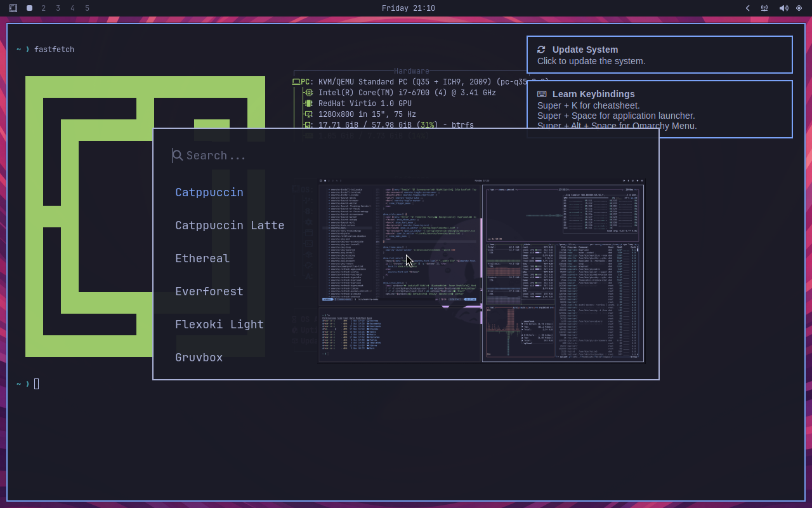
Task: Open the Update System widget
Action: point(659,54)
